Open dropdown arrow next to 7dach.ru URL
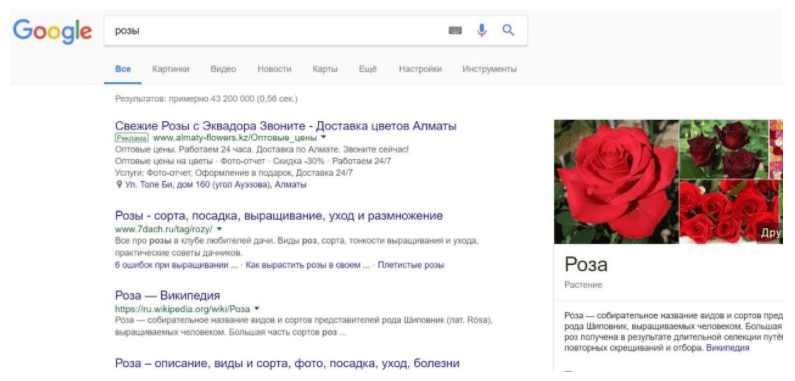Viewport: 795px width, 381px height. [219, 229]
